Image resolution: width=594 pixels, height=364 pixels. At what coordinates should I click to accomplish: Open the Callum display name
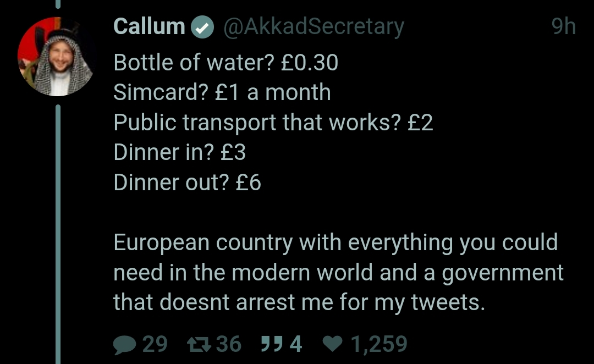(x=149, y=26)
